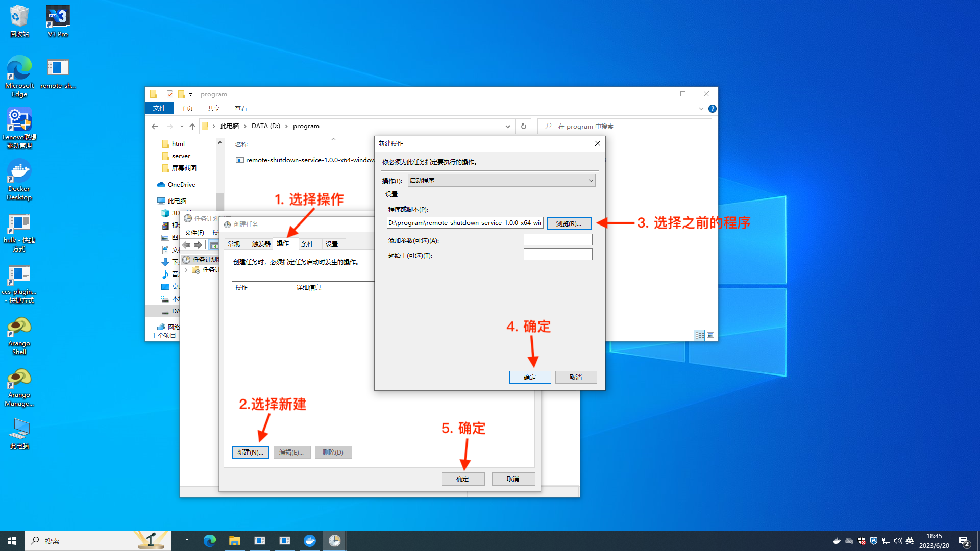Image resolution: width=980 pixels, height=551 pixels.
Task: Cancel the Create Task dialog
Action: (x=513, y=479)
